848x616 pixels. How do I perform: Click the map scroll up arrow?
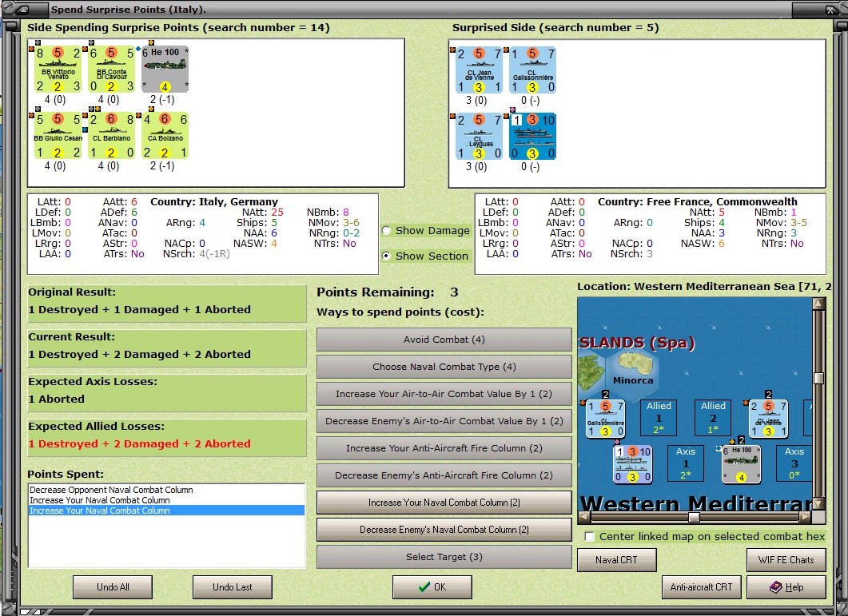coord(818,304)
